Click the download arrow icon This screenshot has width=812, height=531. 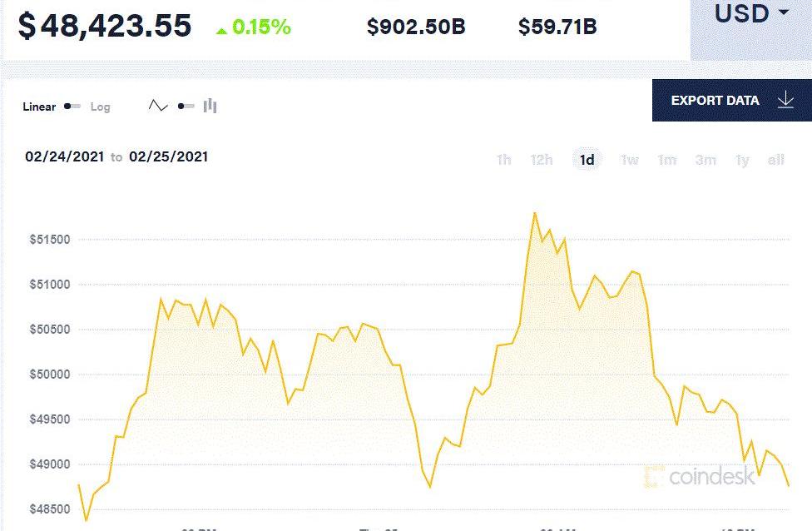click(x=785, y=101)
